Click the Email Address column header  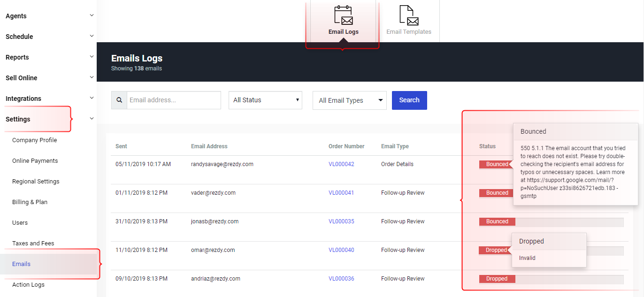coord(209,146)
